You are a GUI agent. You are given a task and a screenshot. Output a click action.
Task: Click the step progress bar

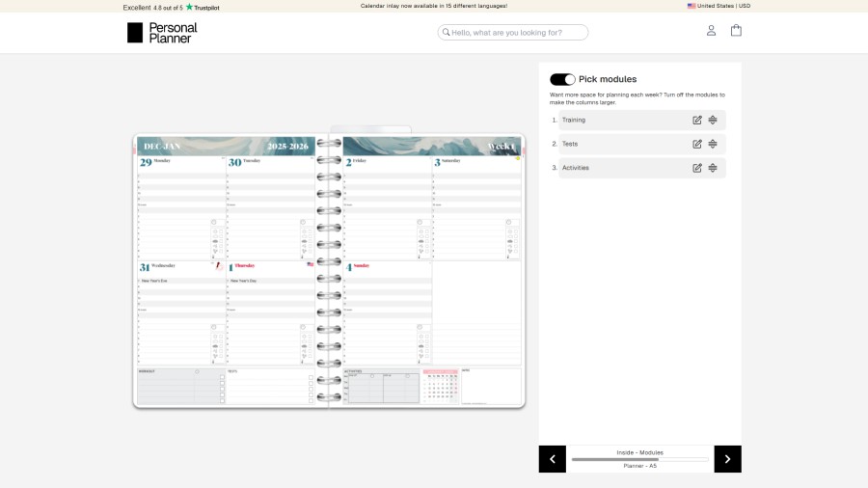(x=639, y=459)
